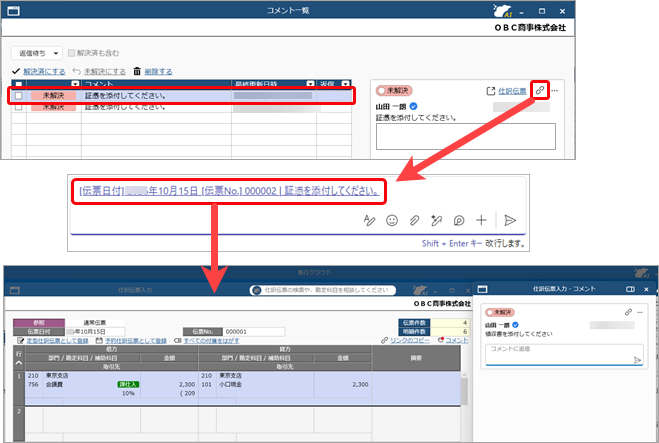Image resolution: width=659 pixels, height=443 pixels.
Task: Select 会議費 account in debit row 1
Action: click(x=55, y=384)
